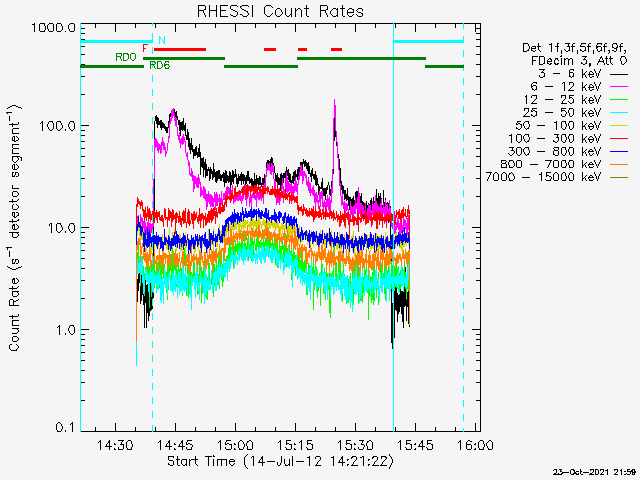Select the '25 - 50 keV' legend entry

click(576, 112)
